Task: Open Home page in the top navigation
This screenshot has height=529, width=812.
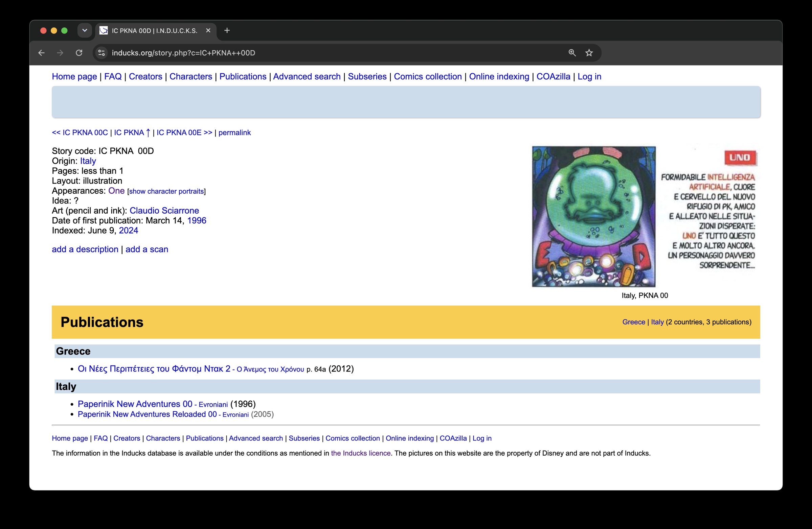Action: [x=74, y=76]
